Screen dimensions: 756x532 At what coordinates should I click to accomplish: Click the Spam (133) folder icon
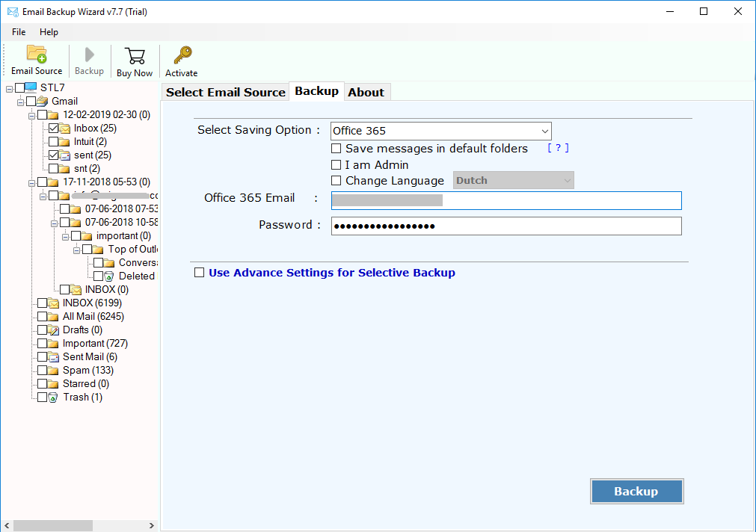pos(54,371)
